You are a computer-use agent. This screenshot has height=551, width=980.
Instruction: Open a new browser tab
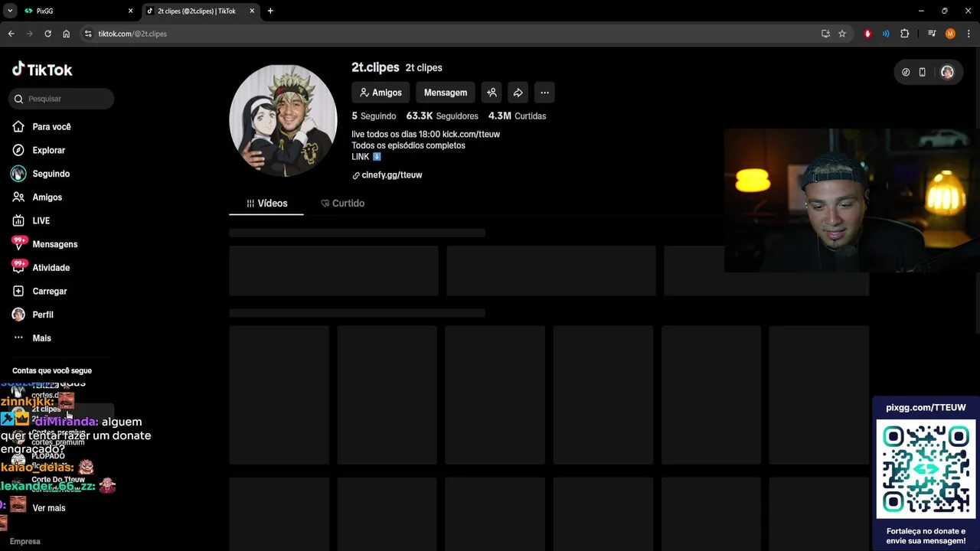270,11
